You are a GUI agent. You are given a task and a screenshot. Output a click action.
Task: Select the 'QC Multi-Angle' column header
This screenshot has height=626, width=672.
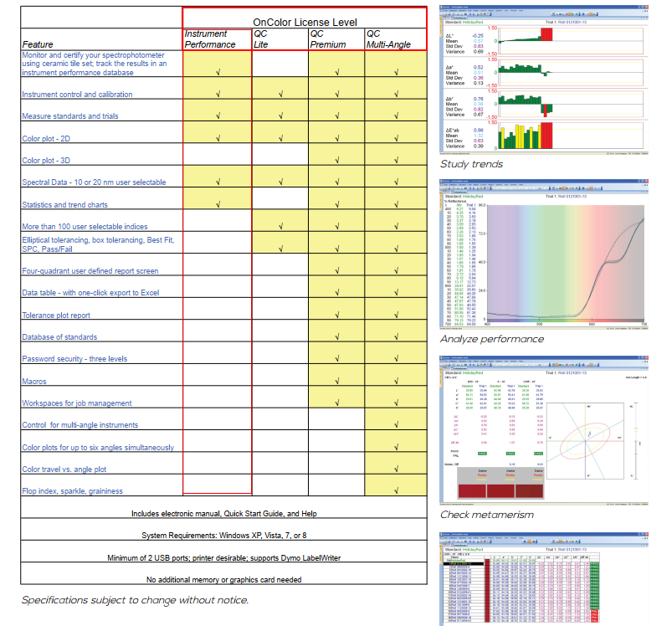coord(388,39)
